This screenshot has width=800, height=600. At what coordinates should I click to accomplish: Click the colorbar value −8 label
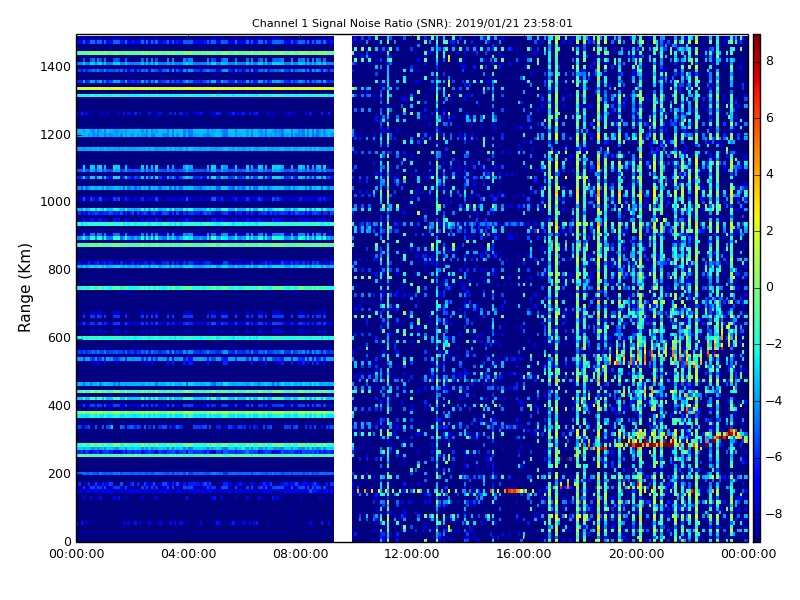pos(774,514)
